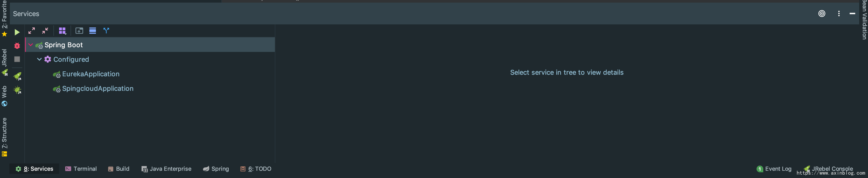Click the green Run button
The height and width of the screenshot is (178, 868).
[x=17, y=32]
